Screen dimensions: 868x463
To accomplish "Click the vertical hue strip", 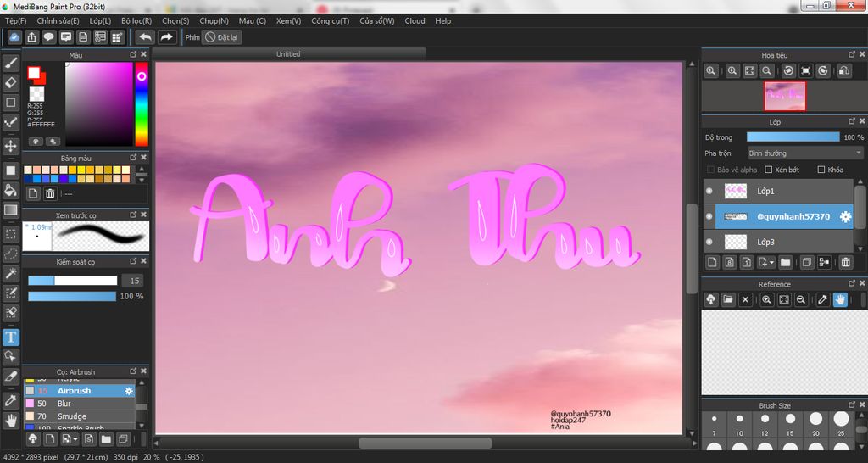I will click(x=142, y=103).
